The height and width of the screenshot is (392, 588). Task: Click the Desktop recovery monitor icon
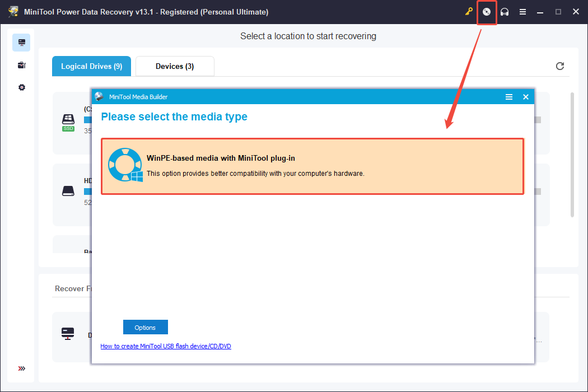coord(68,334)
